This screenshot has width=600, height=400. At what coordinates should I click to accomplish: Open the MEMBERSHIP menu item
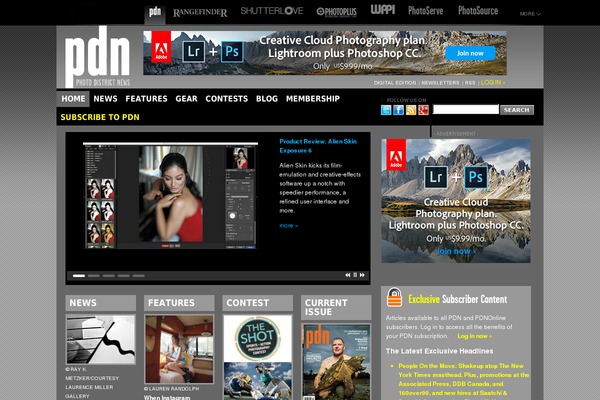[313, 99]
